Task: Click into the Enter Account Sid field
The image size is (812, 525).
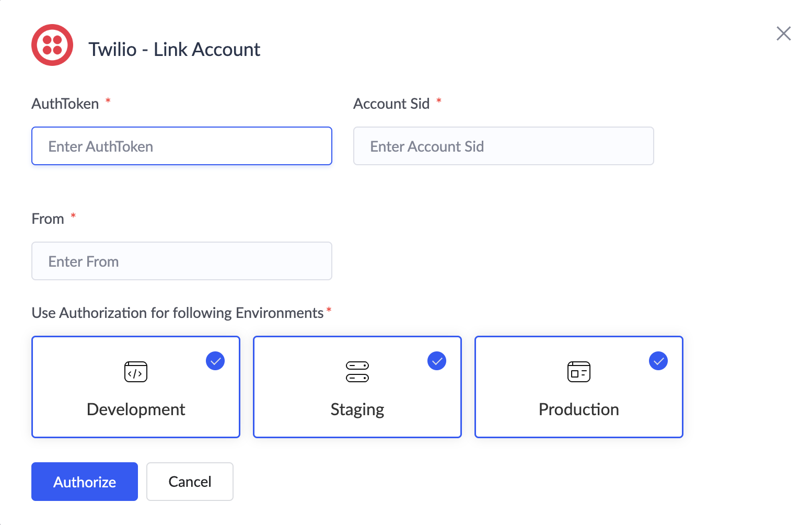Action: pyautogui.click(x=503, y=146)
